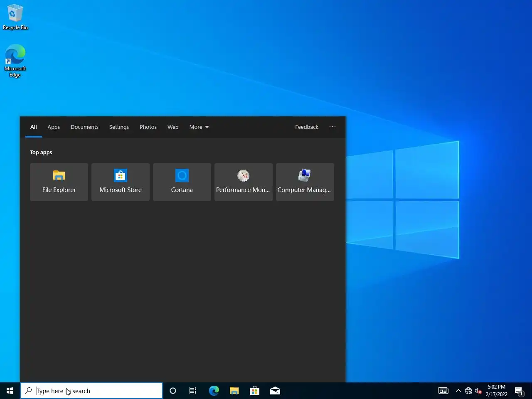Open Microsoft Store from Top apps
The width and height of the screenshot is (532, 399).
(121, 182)
